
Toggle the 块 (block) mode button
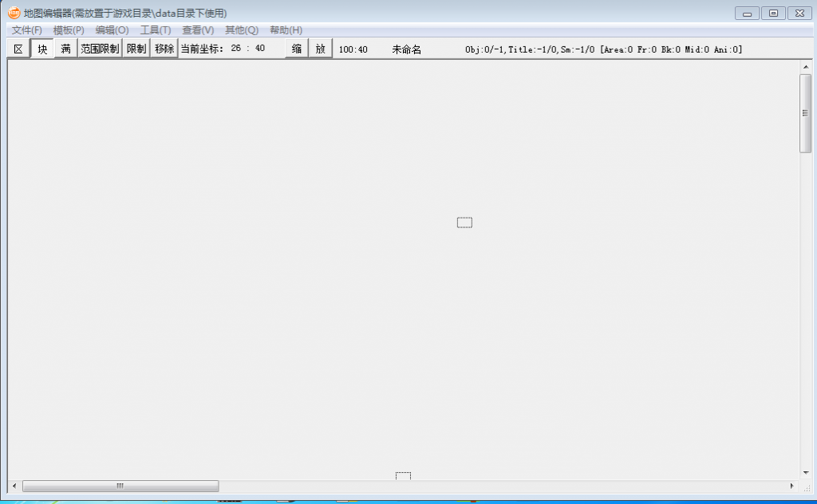click(x=42, y=49)
